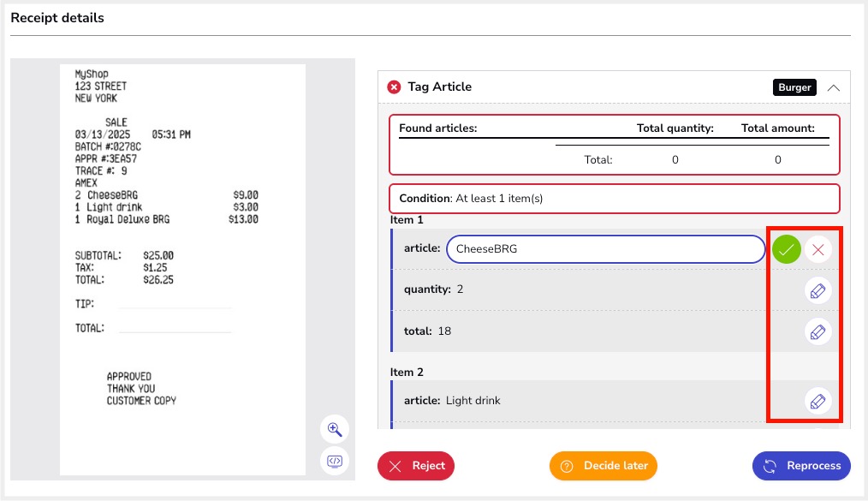Reprocess the receipt
Image resolution: width=868 pixels, height=501 pixels.
801,466
